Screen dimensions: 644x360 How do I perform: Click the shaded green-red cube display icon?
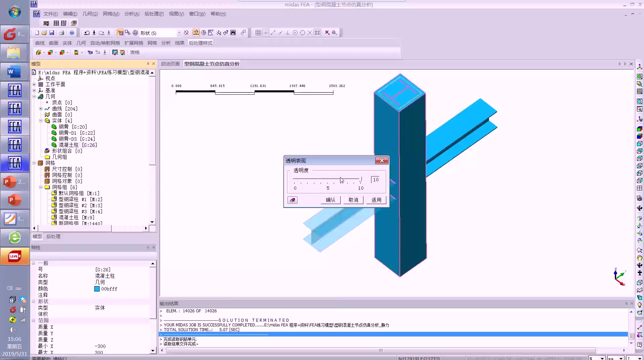click(640, 129)
